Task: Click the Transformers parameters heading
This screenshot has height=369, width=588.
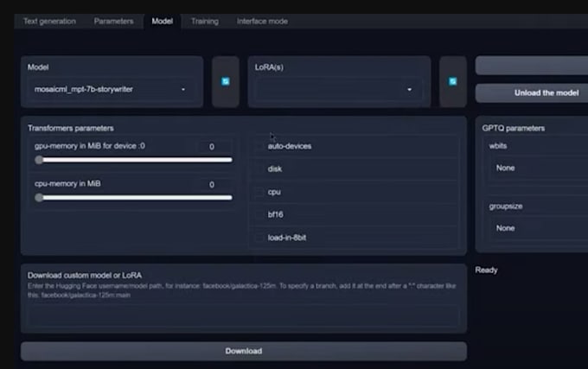Action: point(71,128)
